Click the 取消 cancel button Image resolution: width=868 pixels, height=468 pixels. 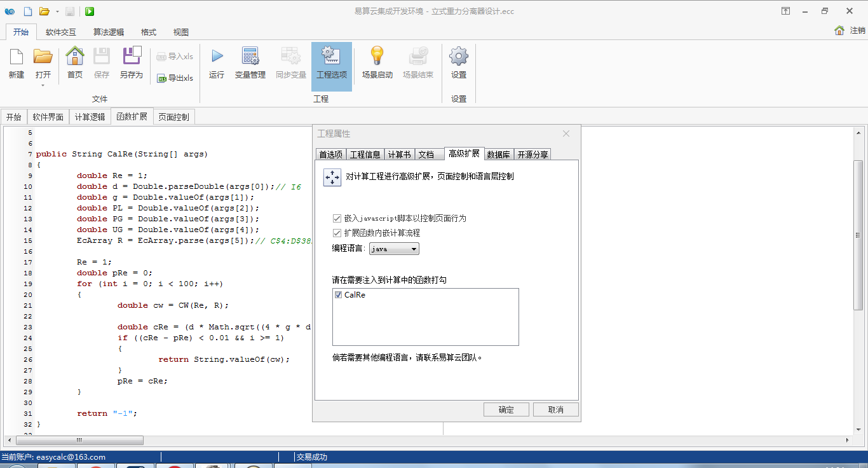(x=555, y=410)
